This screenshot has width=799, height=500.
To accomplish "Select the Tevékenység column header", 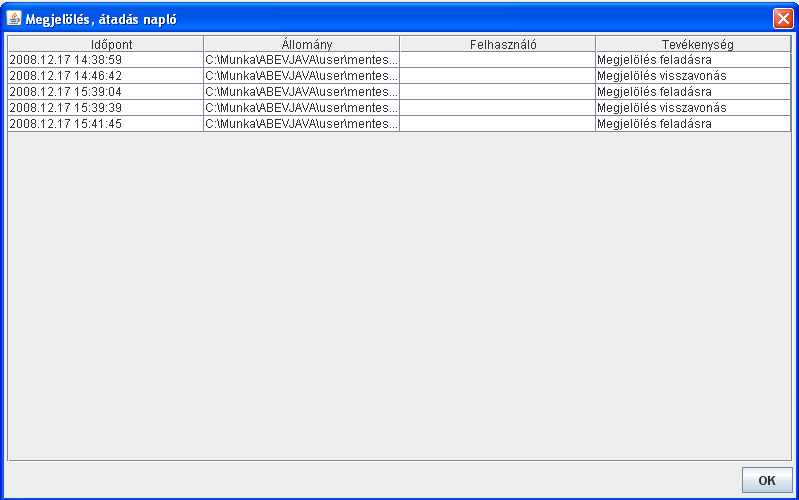I will (x=693, y=44).
